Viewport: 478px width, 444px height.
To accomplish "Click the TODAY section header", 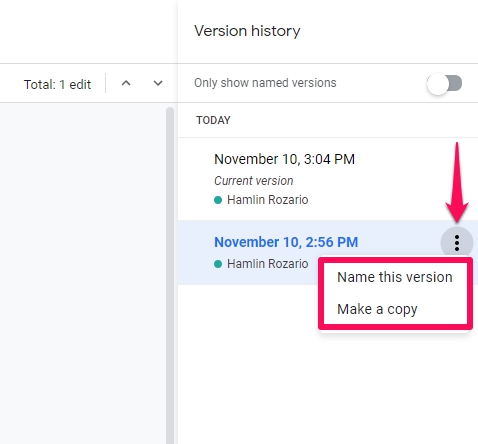I will (x=213, y=120).
